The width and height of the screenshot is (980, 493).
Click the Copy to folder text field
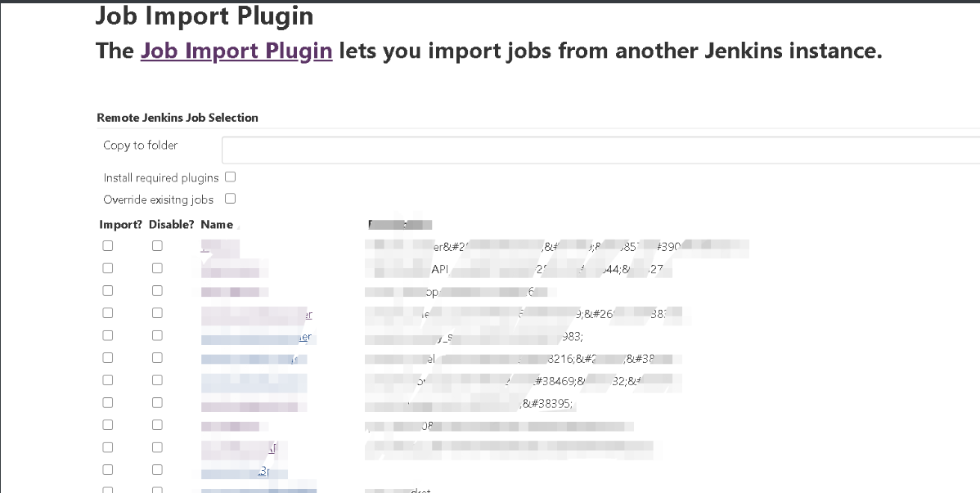pyautogui.click(x=600, y=150)
